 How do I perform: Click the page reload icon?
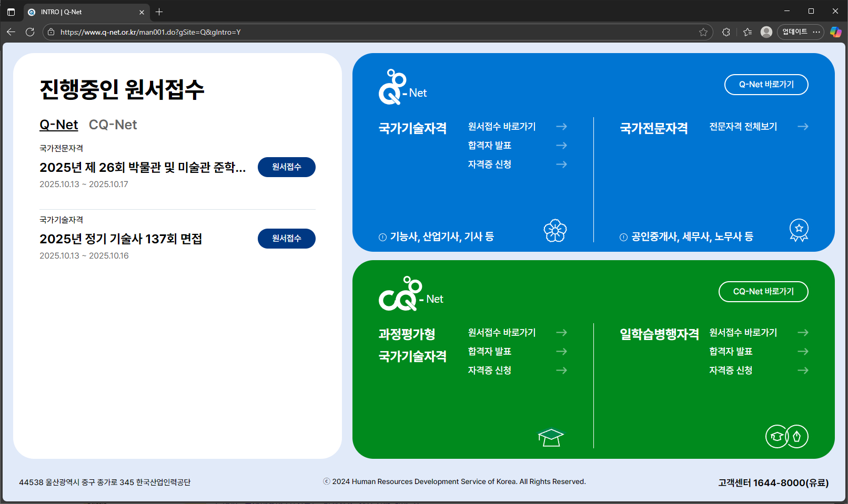pos(30,32)
